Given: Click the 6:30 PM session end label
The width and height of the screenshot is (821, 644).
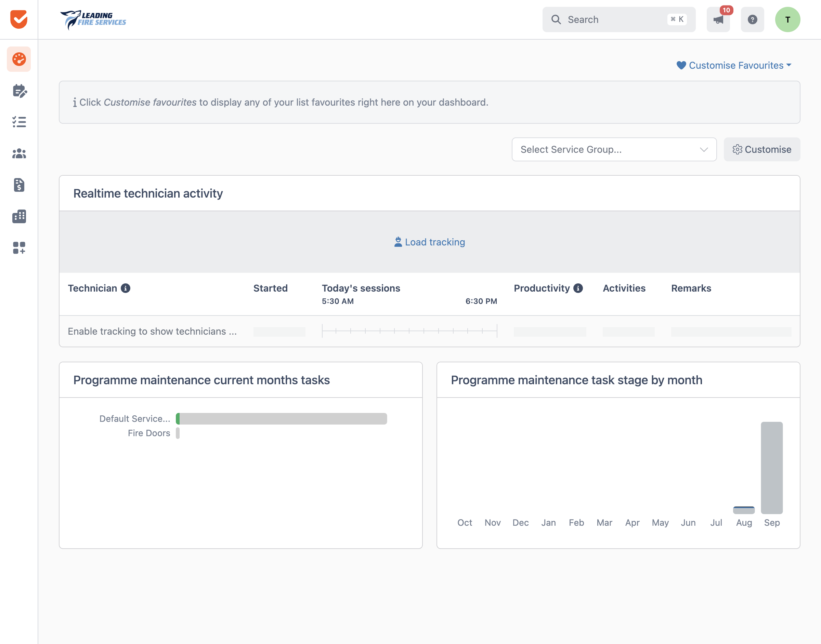Looking at the screenshot, I should [481, 301].
